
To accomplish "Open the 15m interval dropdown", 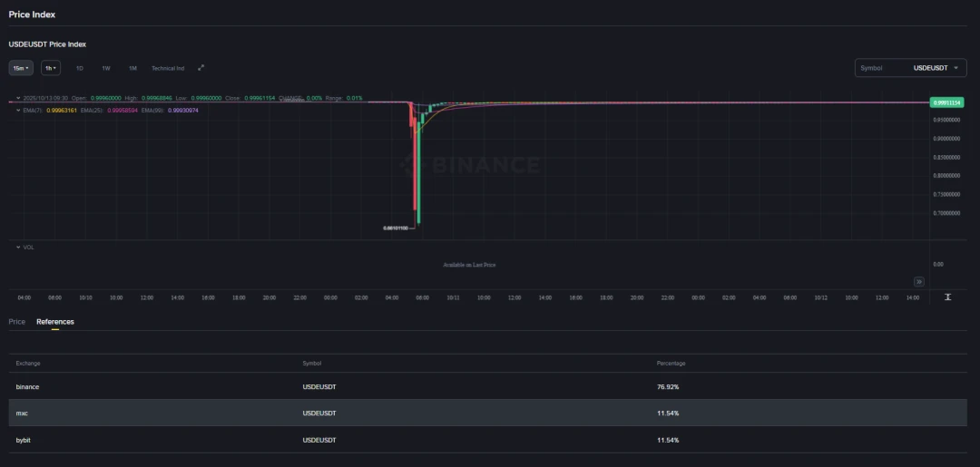I will [x=21, y=68].
